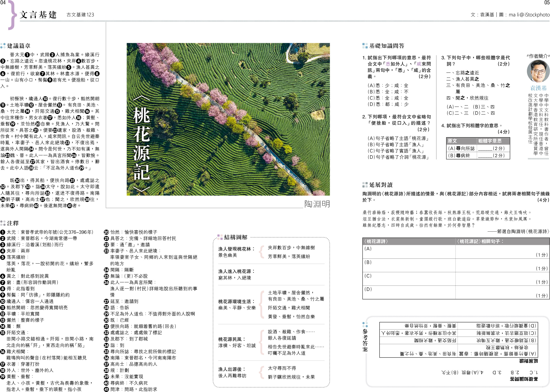The height and width of the screenshot is (392, 550).
Task: Click the blank answer line beside 尋病終
Action: tap(485, 157)
